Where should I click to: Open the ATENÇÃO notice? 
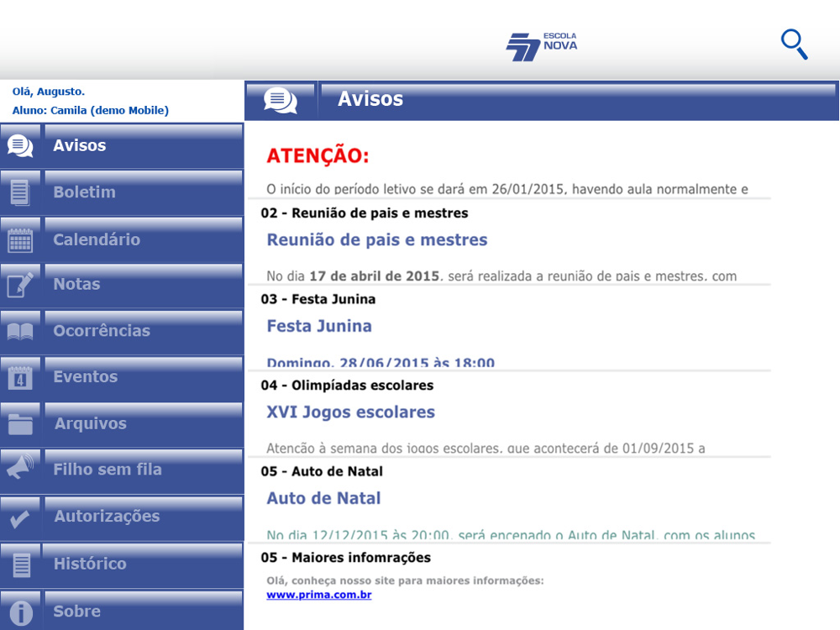tap(318, 156)
